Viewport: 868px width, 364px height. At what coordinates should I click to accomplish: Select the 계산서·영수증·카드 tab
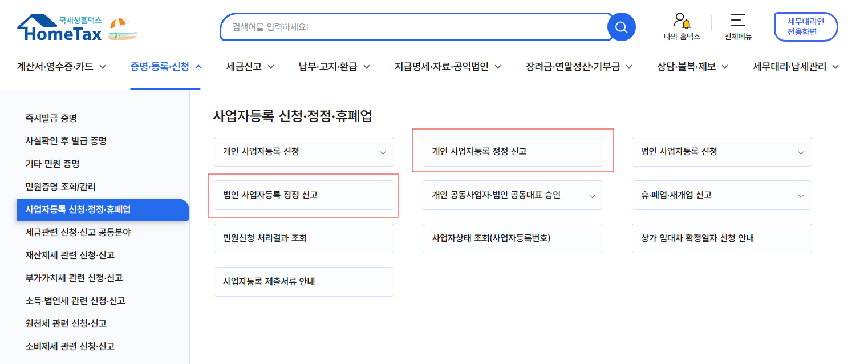tap(55, 66)
